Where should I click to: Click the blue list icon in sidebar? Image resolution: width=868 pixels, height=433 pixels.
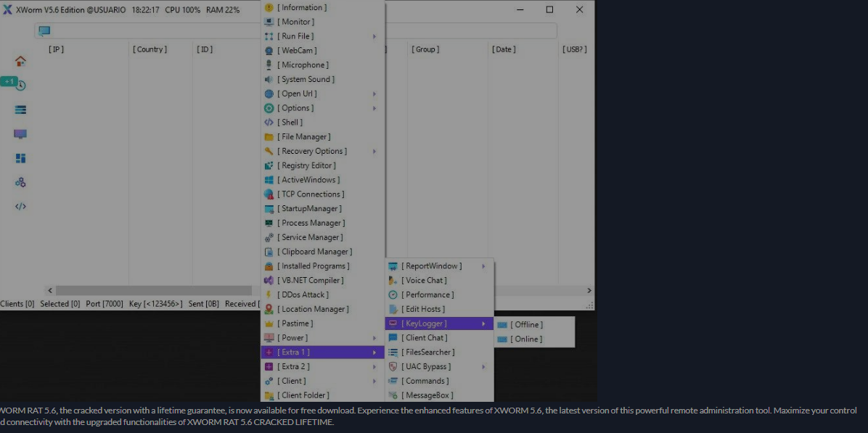20,110
